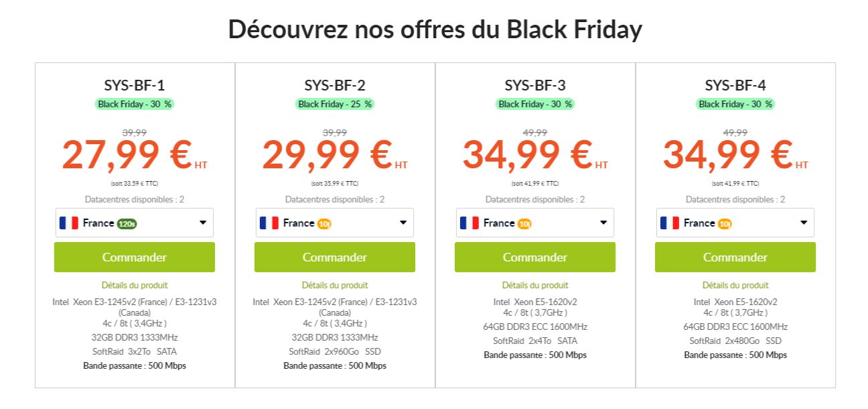Image resolution: width=868 pixels, height=409 pixels.
Task: Select the SYS-BF-4 offer title
Action: point(735,85)
